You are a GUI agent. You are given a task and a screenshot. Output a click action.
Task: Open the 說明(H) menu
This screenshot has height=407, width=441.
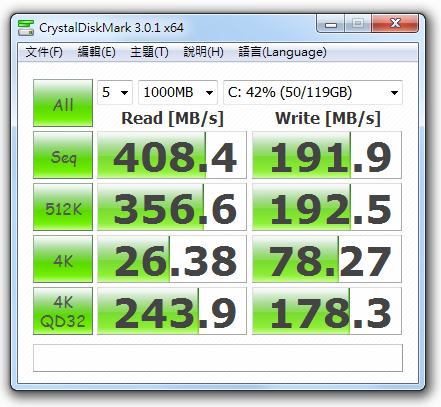pyautogui.click(x=203, y=52)
